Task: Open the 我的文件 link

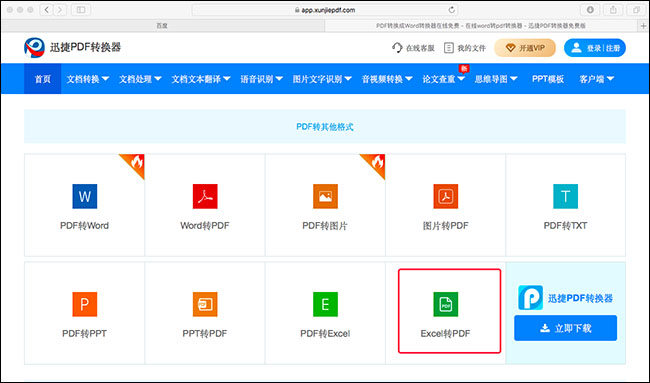Action: 465,48
